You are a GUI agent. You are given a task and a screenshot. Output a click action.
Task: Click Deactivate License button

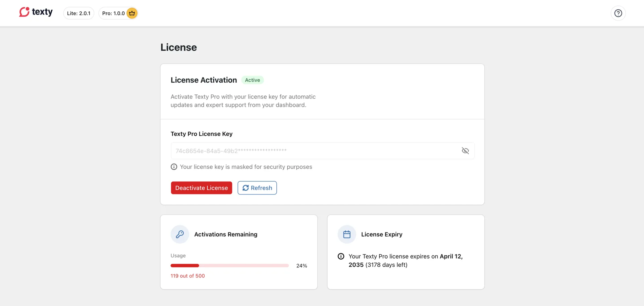201,188
